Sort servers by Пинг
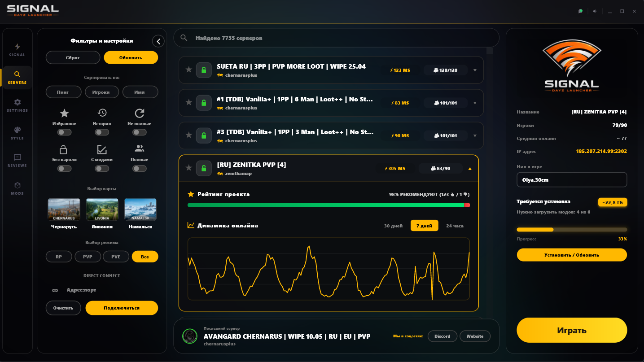 [63, 92]
